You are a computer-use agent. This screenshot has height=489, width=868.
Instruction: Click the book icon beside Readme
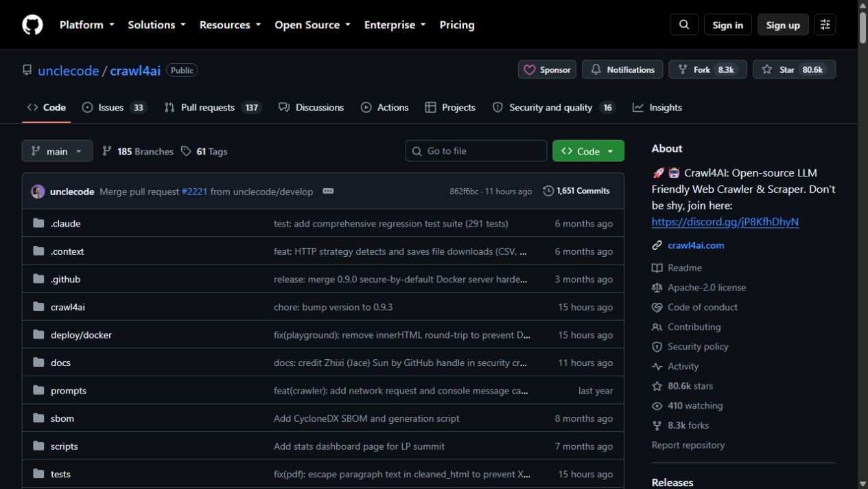[x=657, y=268]
